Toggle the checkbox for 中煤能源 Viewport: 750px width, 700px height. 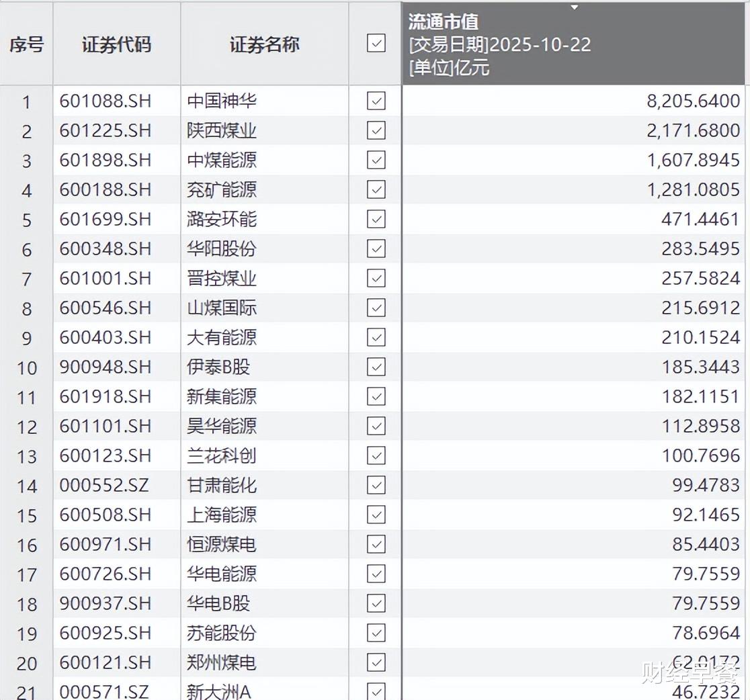[x=376, y=160]
